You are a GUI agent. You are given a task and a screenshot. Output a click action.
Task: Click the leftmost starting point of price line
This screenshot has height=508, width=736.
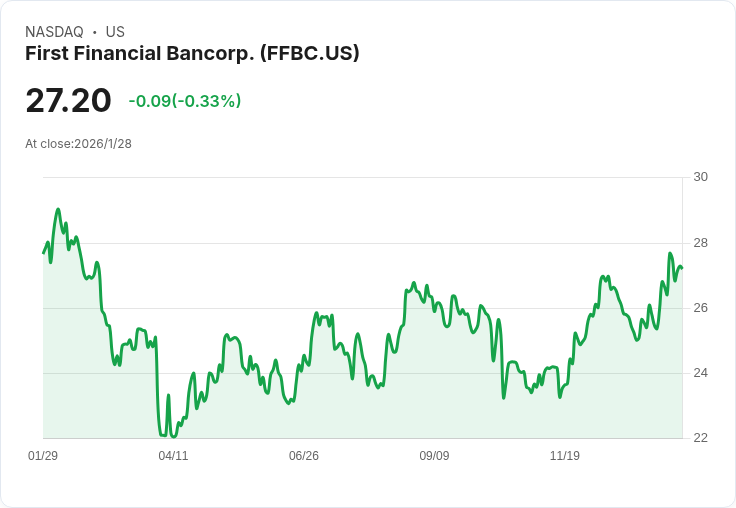(44, 253)
